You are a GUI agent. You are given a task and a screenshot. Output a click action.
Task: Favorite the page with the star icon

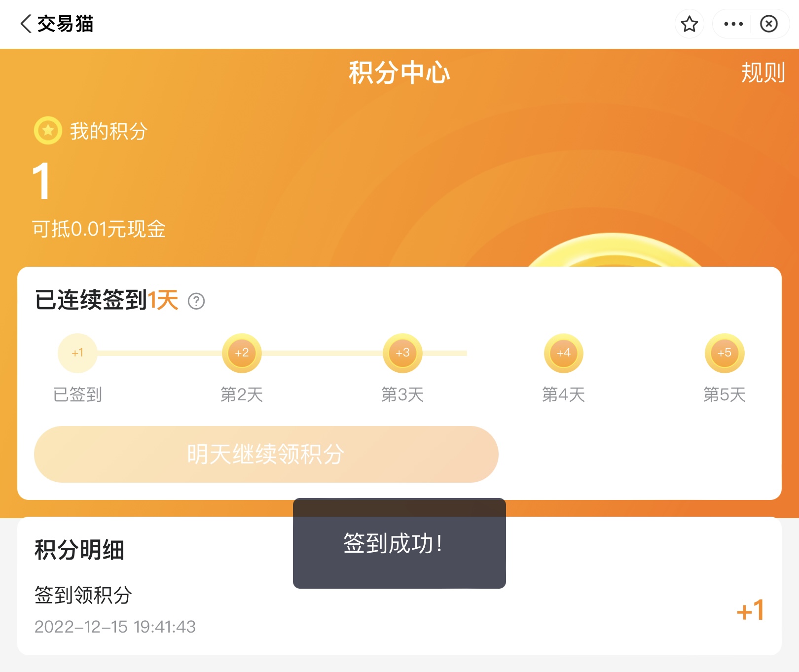coord(689,24)
